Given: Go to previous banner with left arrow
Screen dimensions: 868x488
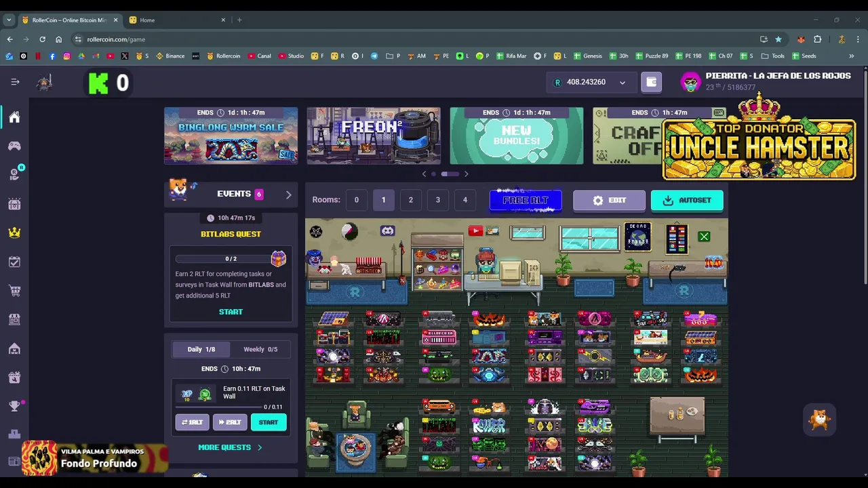Looking at the screenshot, I should (x=425, y=174).
